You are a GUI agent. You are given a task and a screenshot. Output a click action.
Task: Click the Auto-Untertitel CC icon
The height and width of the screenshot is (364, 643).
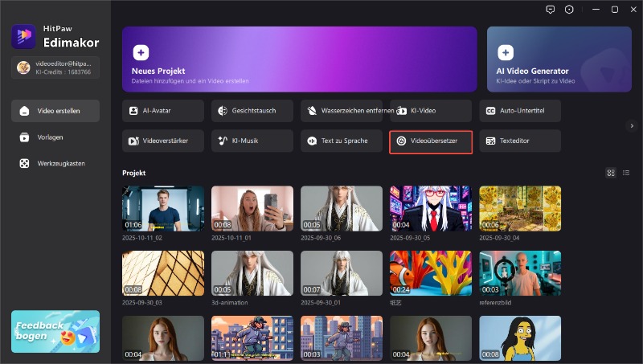pyautogui.click(x=490, y=111)
